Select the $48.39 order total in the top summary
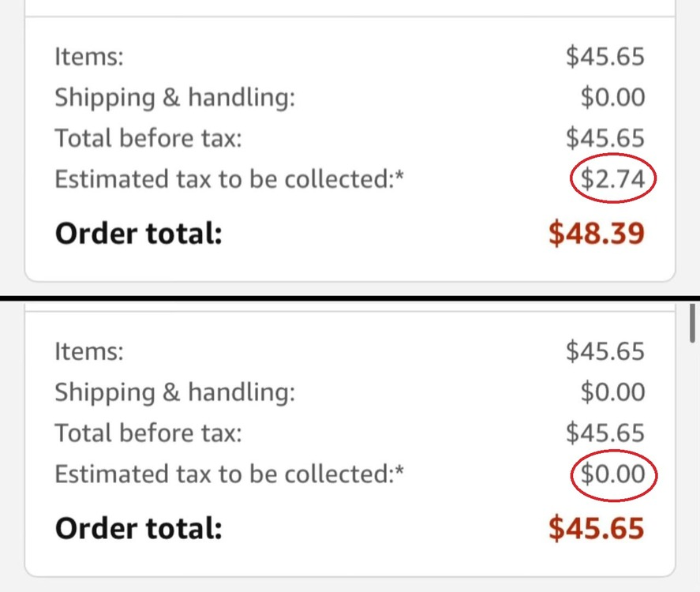The height and width of the screenshot is (592, 700). click(597, 233)
